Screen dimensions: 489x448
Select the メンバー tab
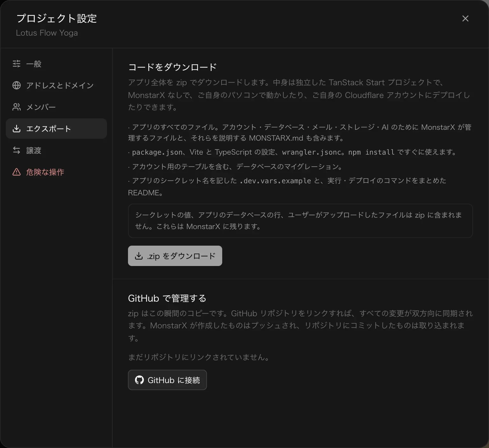(56, 107)
